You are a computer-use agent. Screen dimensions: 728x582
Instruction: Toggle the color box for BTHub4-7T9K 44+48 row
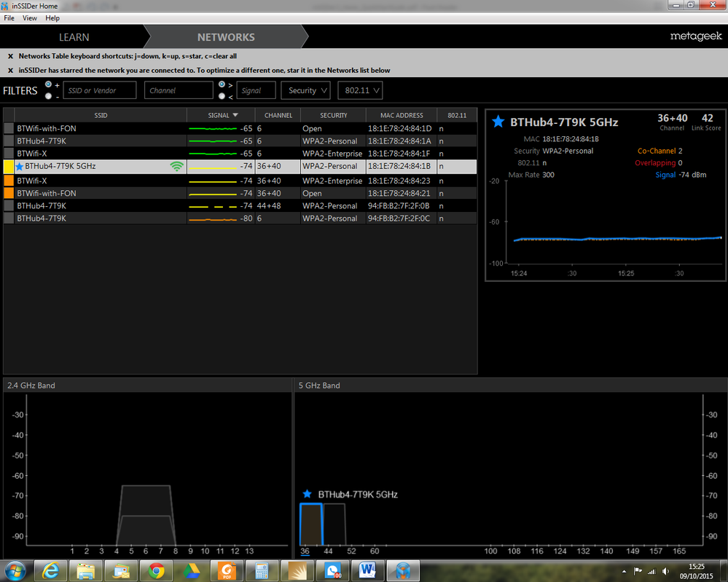click(x=9, y=205)
